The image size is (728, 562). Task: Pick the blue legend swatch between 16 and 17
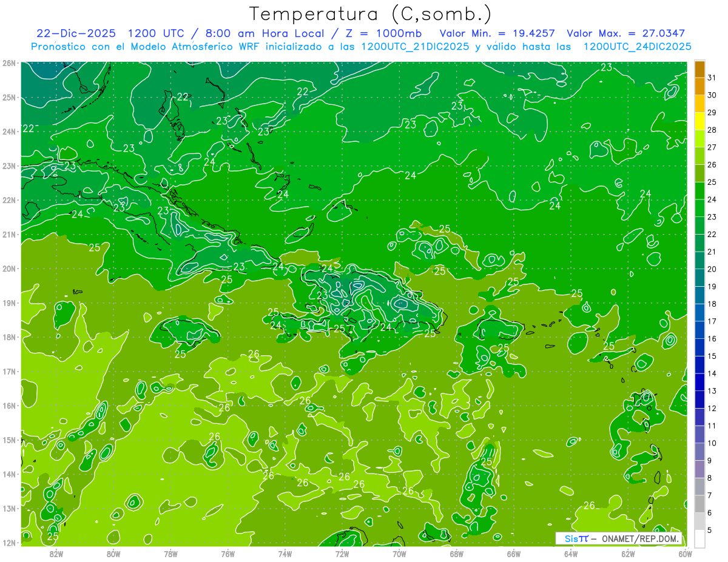pyautogui.click(x=699, y=330)
